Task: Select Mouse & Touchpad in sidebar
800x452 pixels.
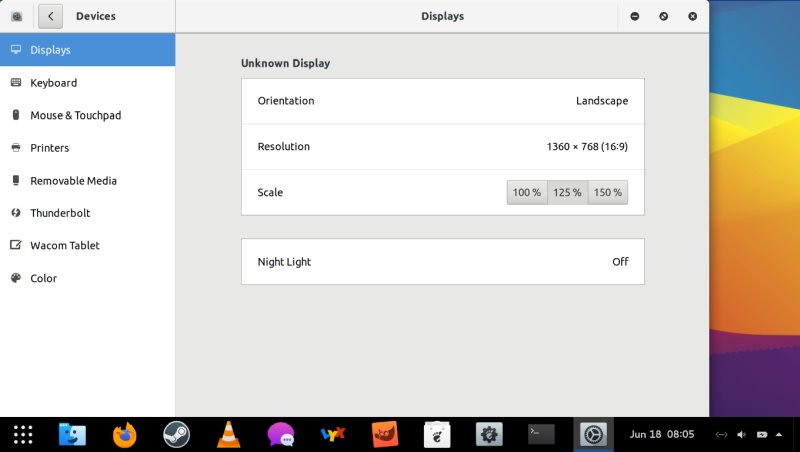Action: 75,115
